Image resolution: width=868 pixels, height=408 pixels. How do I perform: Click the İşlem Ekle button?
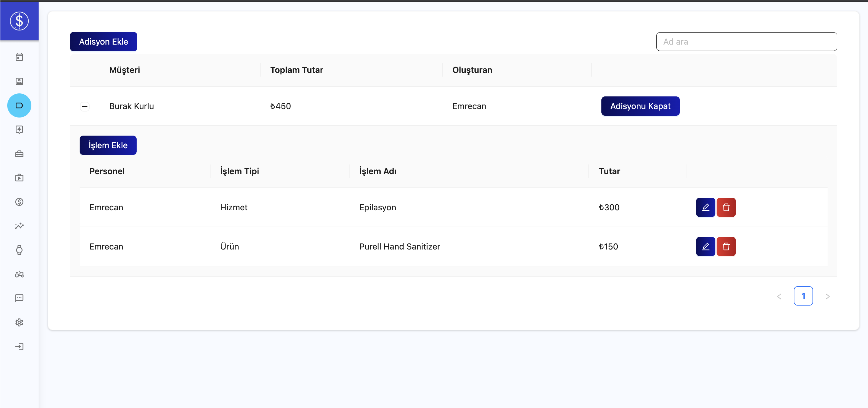(x=108, y=146)
